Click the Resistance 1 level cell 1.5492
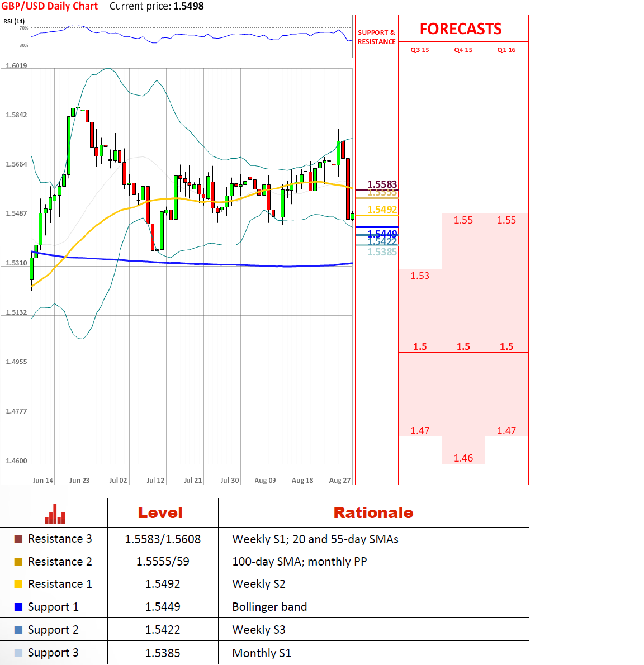Viewport: 644px width, 665px height. click(x=163, y=584)
